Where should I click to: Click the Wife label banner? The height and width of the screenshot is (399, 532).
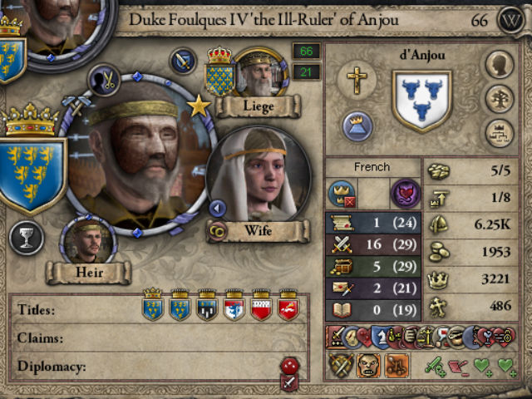click(259, 231)
